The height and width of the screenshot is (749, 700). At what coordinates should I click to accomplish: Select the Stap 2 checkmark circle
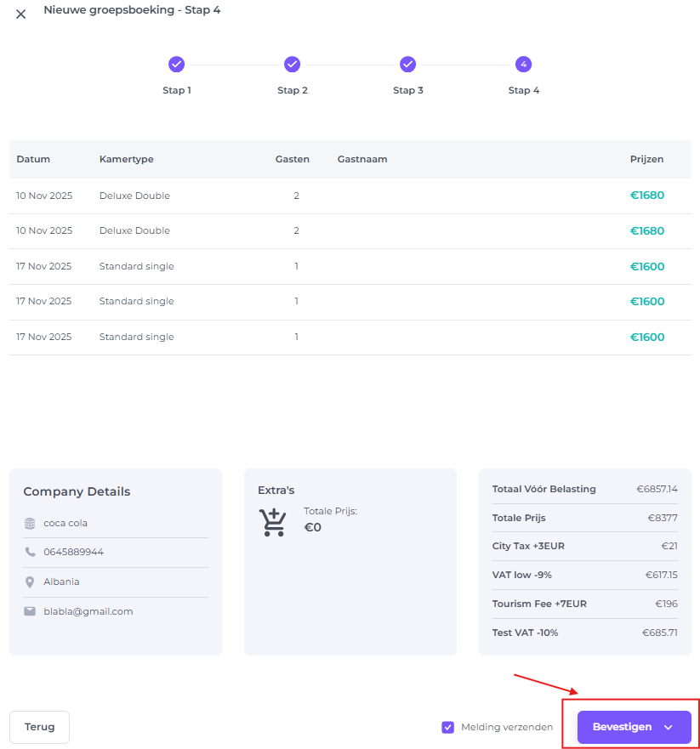(292, 65)
